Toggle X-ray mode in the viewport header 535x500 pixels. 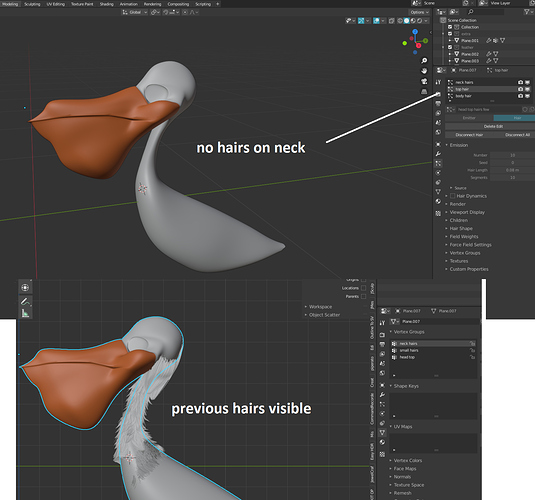click(x=391, y=21)
